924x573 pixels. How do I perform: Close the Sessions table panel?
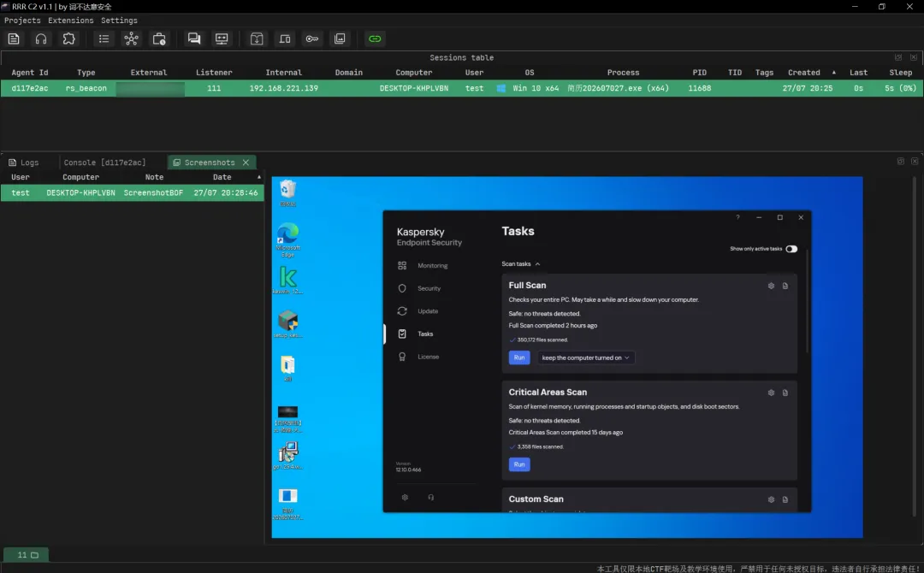(x=914, y=57)
